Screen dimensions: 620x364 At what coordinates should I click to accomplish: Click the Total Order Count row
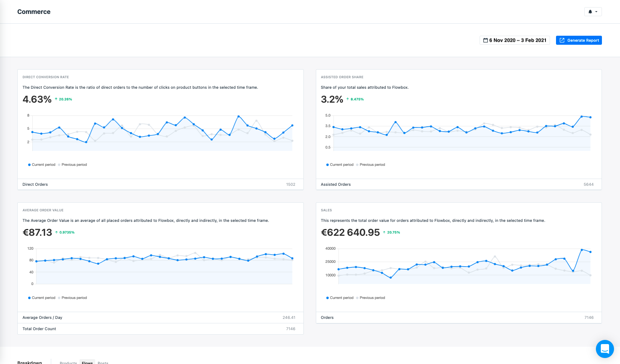(160, 329)
